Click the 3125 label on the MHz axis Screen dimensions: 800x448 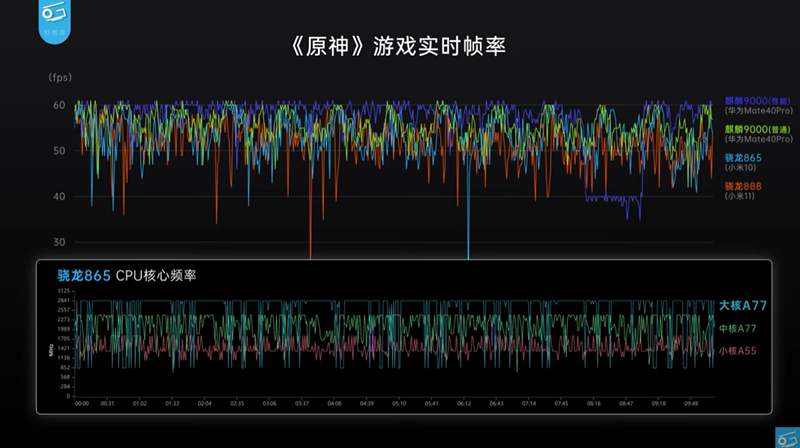(x=63, y=291)
